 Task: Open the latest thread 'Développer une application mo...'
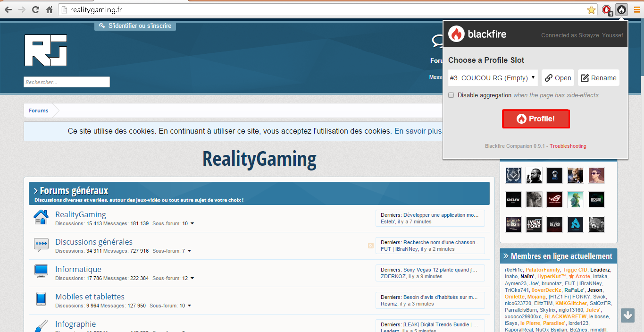point(441,215)
